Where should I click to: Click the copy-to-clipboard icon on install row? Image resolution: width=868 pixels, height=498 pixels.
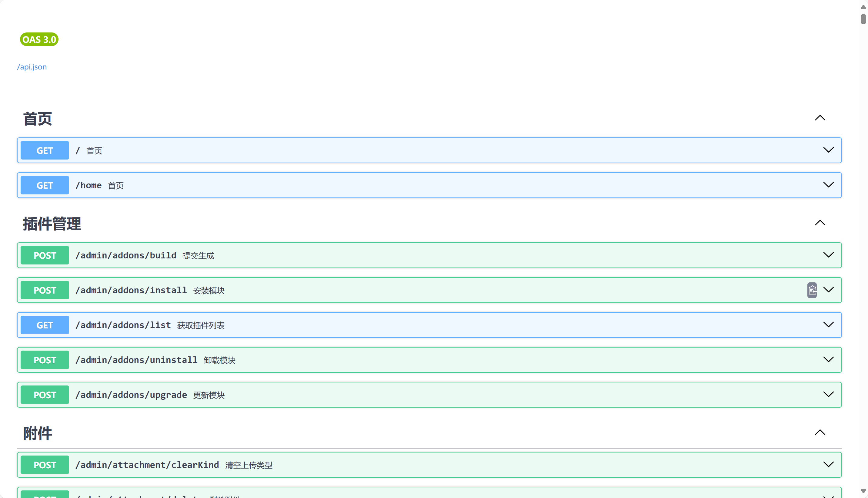click(x=812, y=290)
